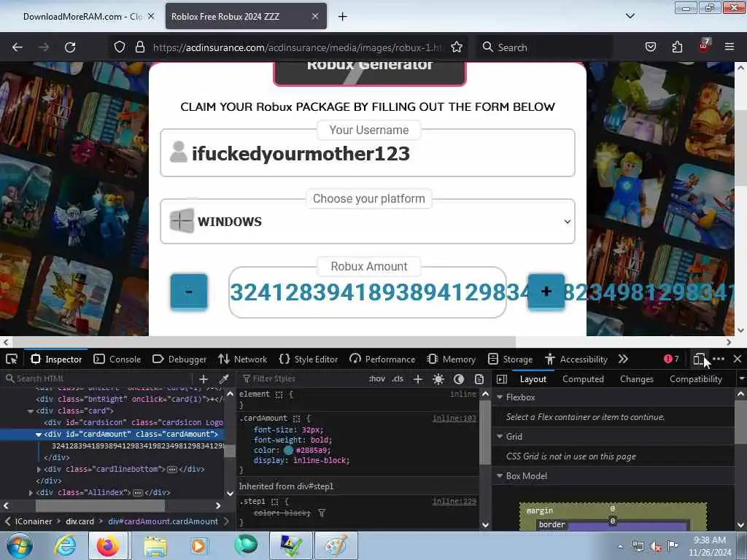Expand the cardlinebottom div node
This screenshot has height=560, width=747.
[x=39, y=469]
